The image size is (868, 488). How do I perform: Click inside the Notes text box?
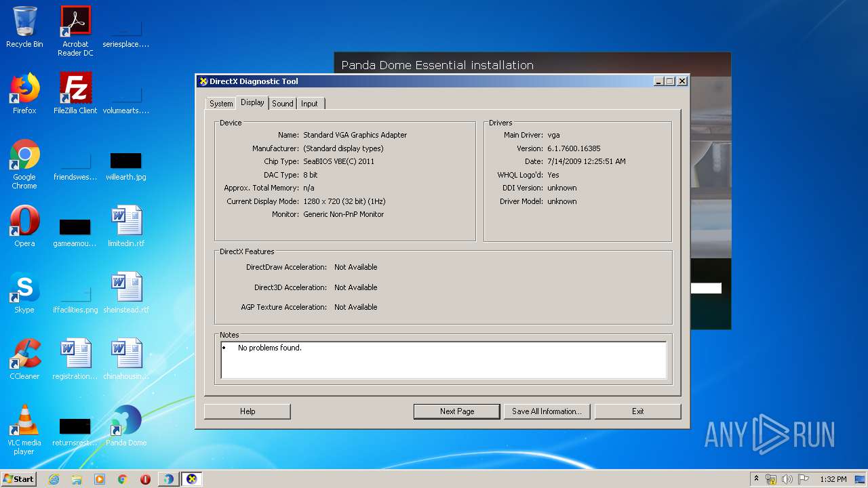(x=443, y=360)
